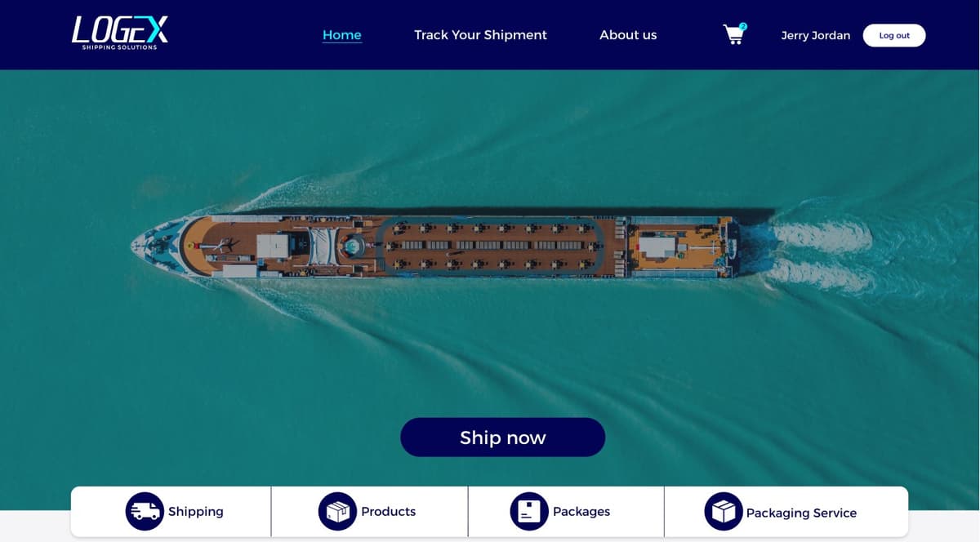Click the cruise ship in the hero image

pyautogui.click(x=437, y=245)
